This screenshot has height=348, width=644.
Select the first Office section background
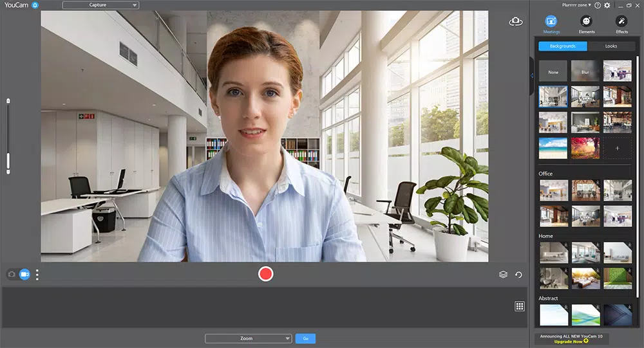click(554, 190)
